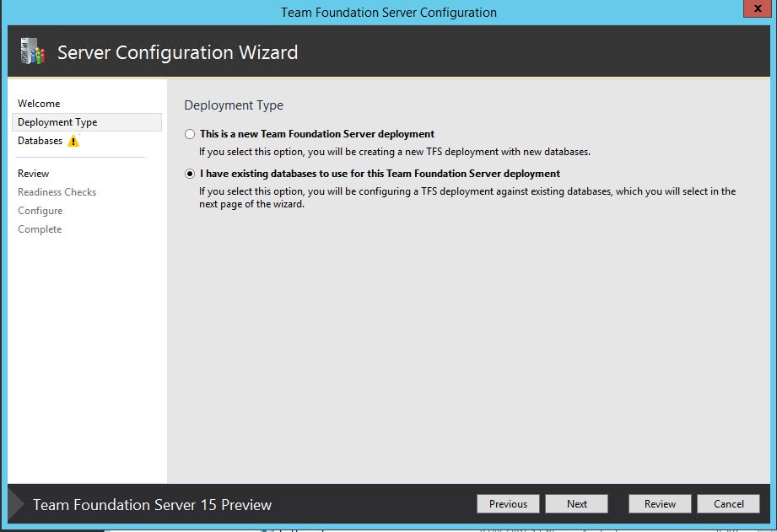Screen dimensions: 777x532
Task: Click the Next button
Action: coord(577,504)
